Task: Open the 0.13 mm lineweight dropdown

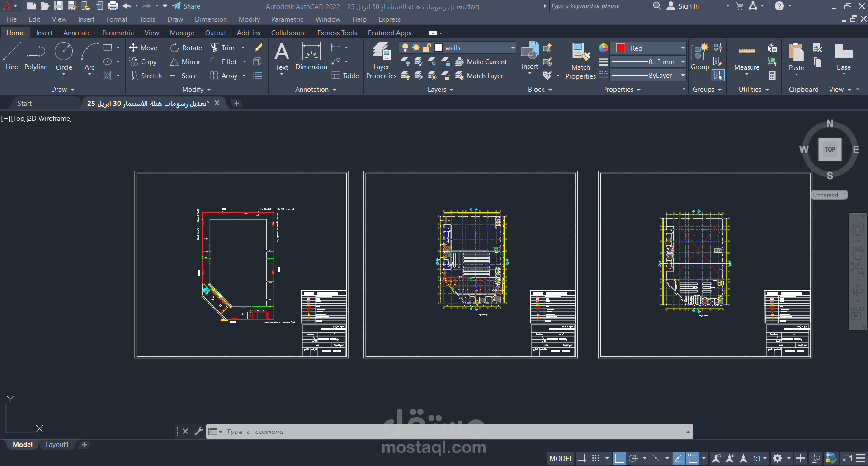Action: coord(683,62)
